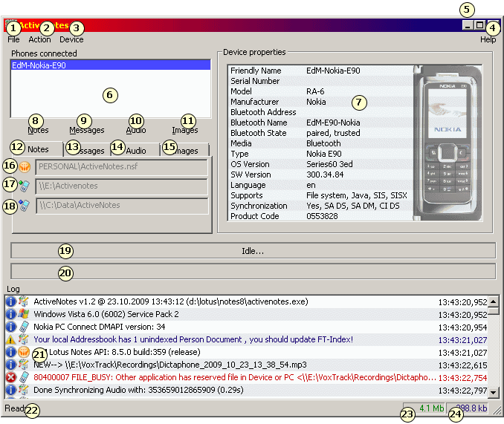The width and height of the screenshot is (504, 424).
Task: Click the Model value RA-6
Action: coord(315,91)
